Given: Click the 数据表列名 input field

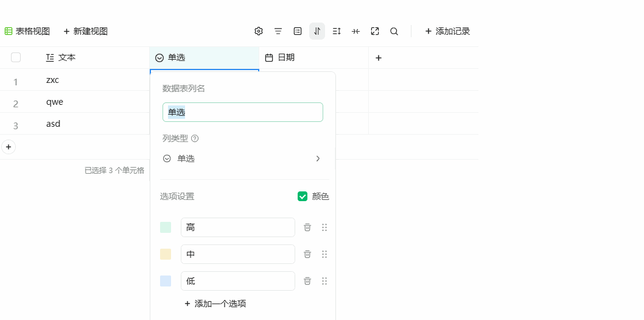Looking at the screenshot, I should (x=242, y=112).
